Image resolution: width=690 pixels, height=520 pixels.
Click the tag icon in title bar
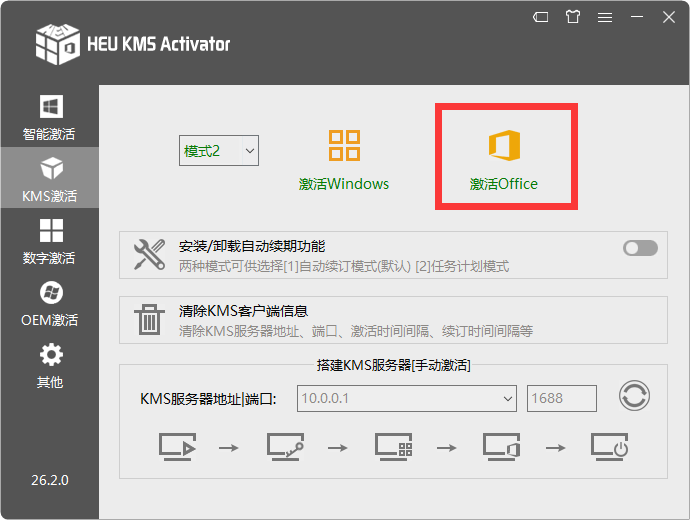tap(541, 17)
